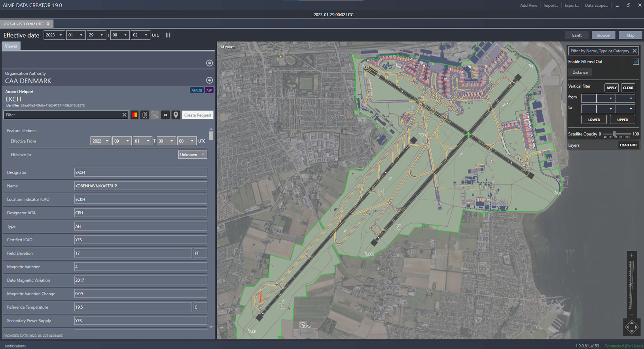Viewport: 644px width, 349px height.
Task: Click the LOAD GML button
Action: (x=628, y=145)
